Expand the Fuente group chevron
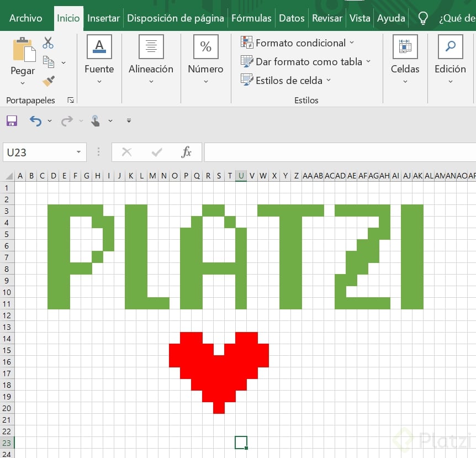This screenshot has height=458, width=476. (x=99, y=81)
